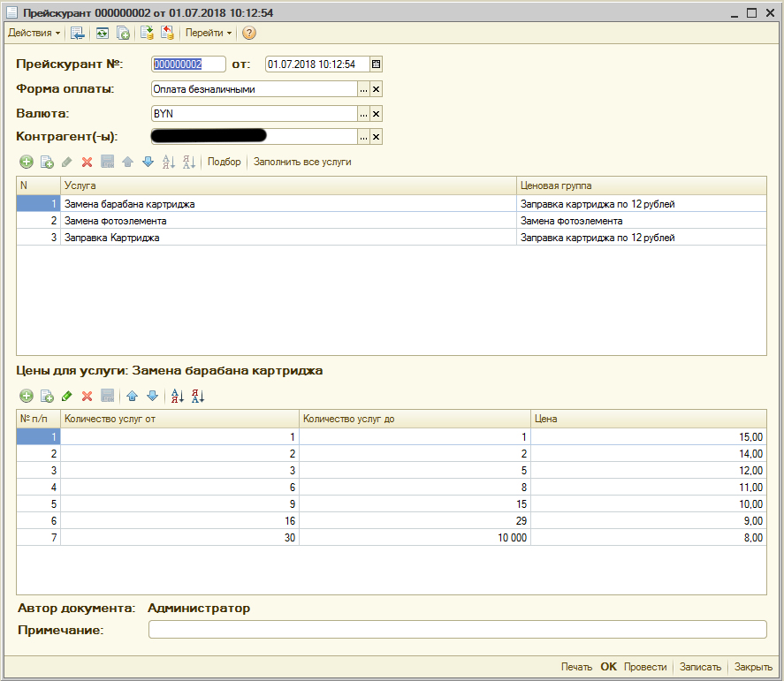The width and height of the screenshot is (784, 681).
Task: Sort the price rows ascending (А-Я icon)
Action: (175, 397)
